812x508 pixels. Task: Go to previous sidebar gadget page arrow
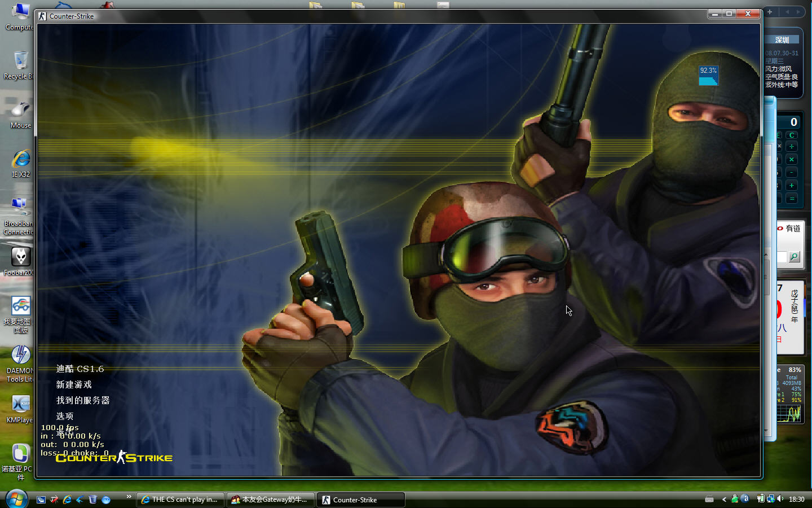point(787,12)
